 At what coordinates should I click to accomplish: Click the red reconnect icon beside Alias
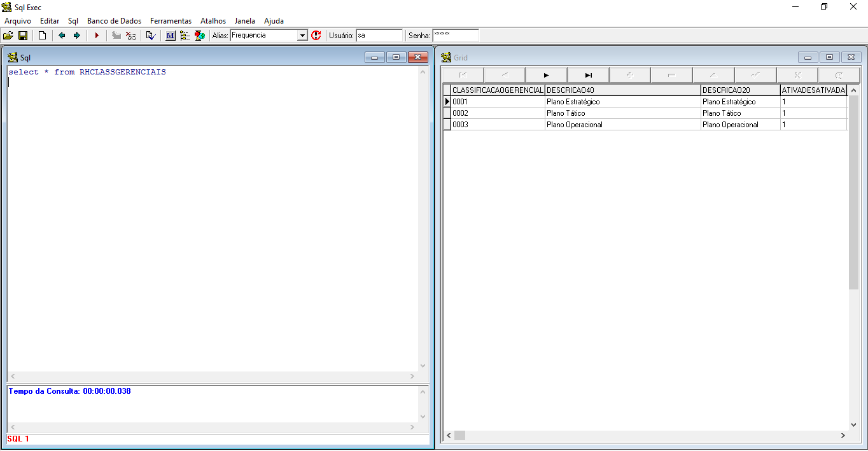click(x=316, y=36)
